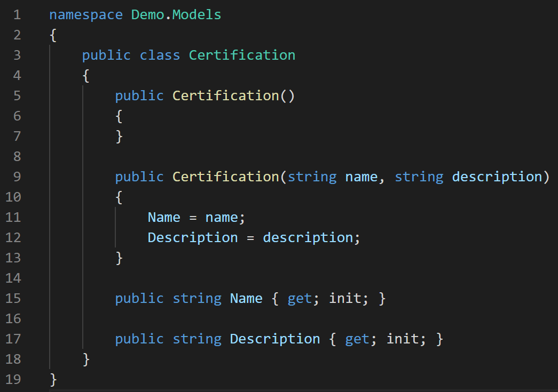The width and height of the screenshot is (558, 392).
Task: Click the opening brace on line 2
Action: pos(53,35)
